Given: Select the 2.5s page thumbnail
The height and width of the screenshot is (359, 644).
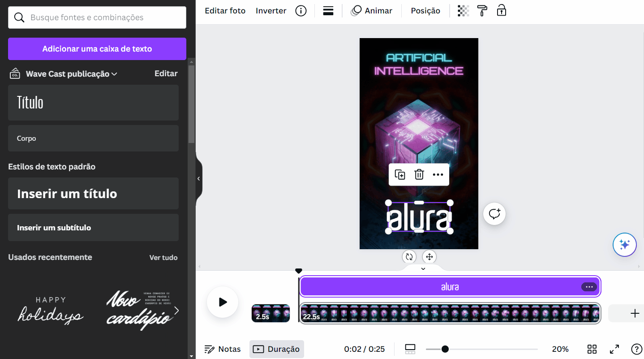Looking at the screenshot, I should click(x=270, y=313).
